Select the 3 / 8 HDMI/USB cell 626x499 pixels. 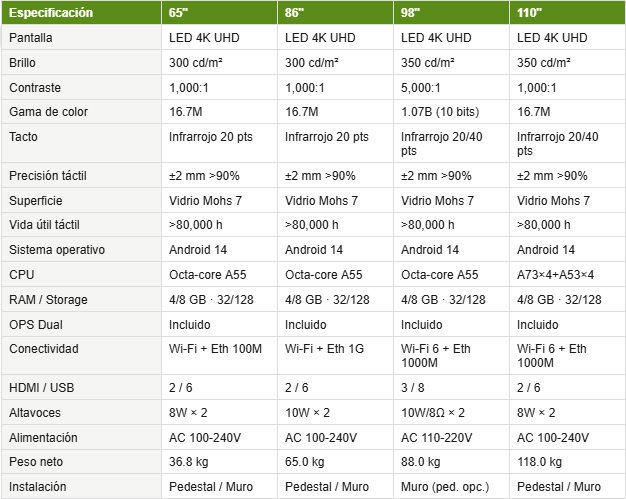click(x=452, y=388)
